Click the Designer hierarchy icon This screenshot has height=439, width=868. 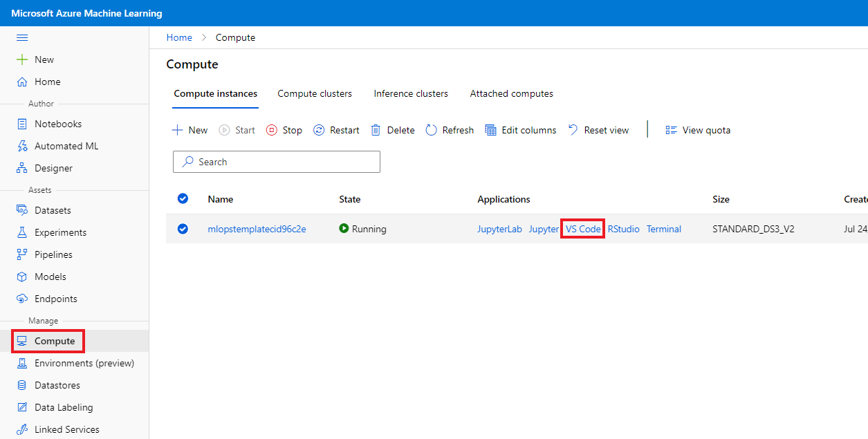[22, 168]
